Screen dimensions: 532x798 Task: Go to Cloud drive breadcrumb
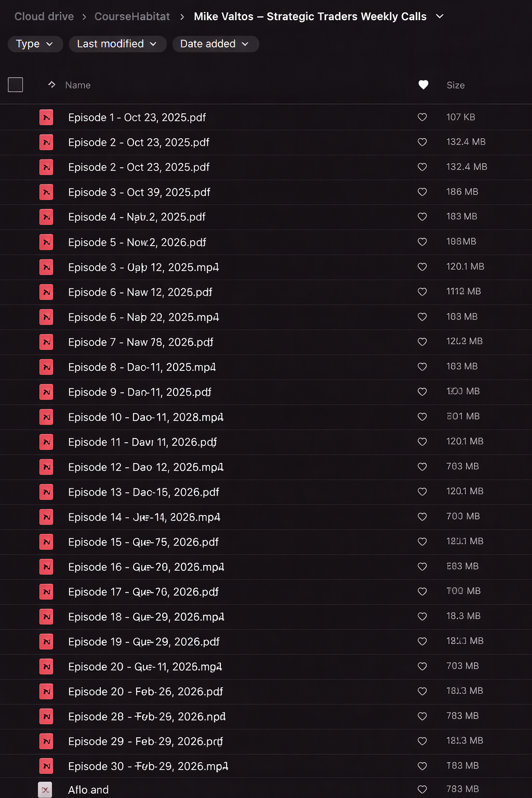44,17
